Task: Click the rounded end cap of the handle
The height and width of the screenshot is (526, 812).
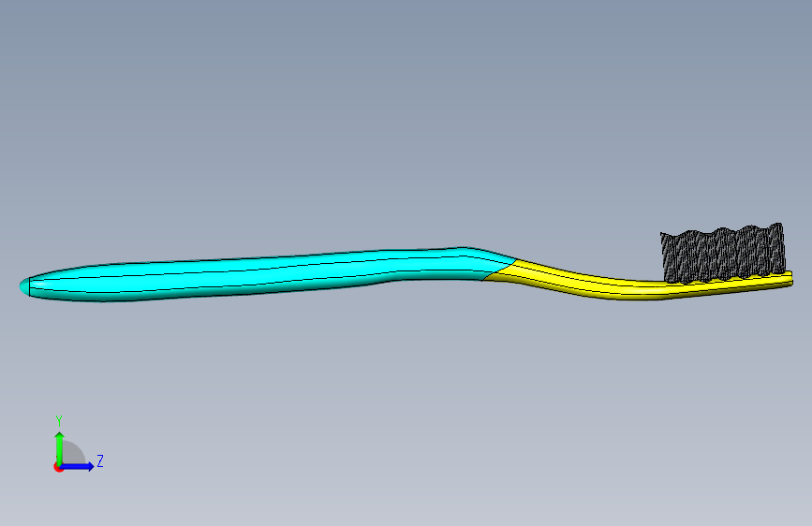Action: (x=24, y=286)
